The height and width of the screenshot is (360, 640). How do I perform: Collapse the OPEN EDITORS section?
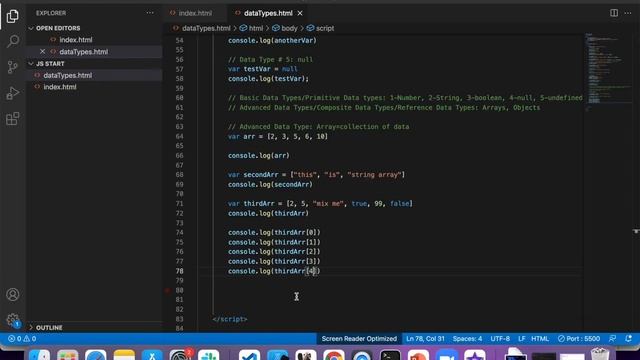(x=58, y=28)
